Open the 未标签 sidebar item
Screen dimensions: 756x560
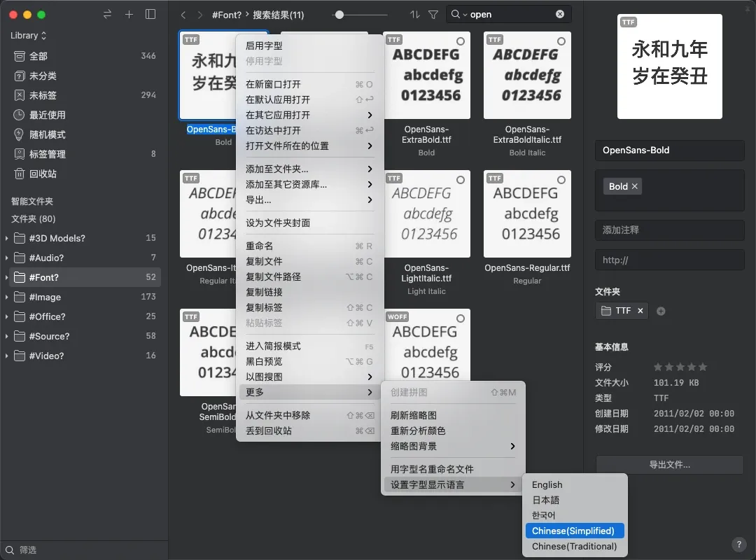click(x=85, y=95)
